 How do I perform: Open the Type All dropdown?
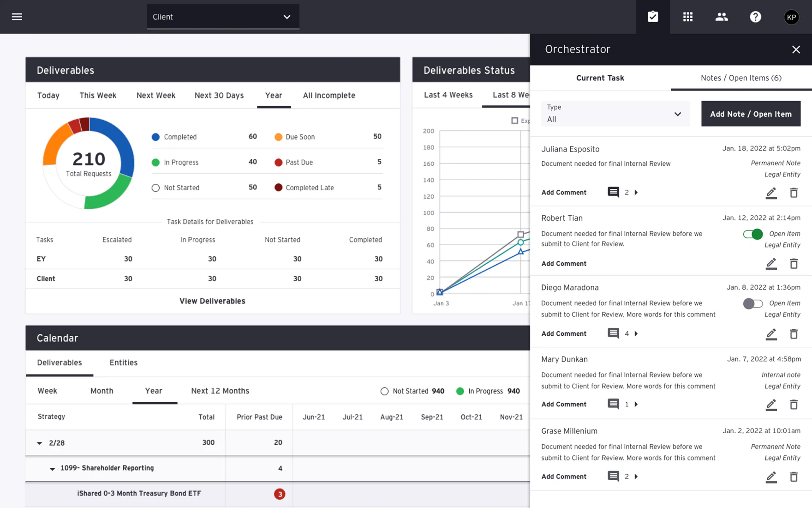615,114
